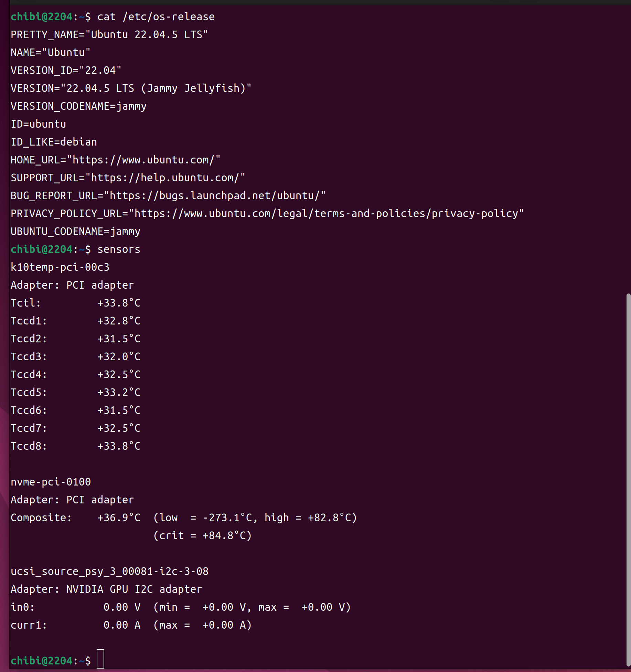
Task: Click the Tctl temperature value +33.8°C
Action: click(x=119, y=303)
